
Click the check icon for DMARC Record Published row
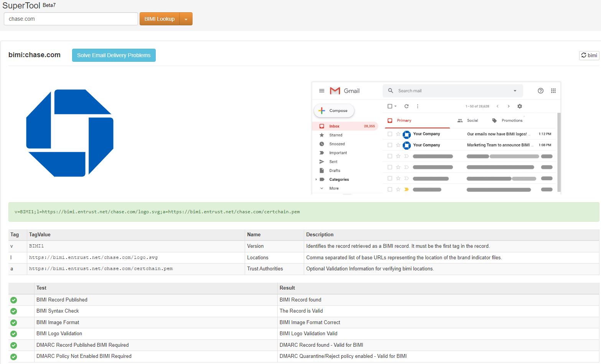[13, 345]
